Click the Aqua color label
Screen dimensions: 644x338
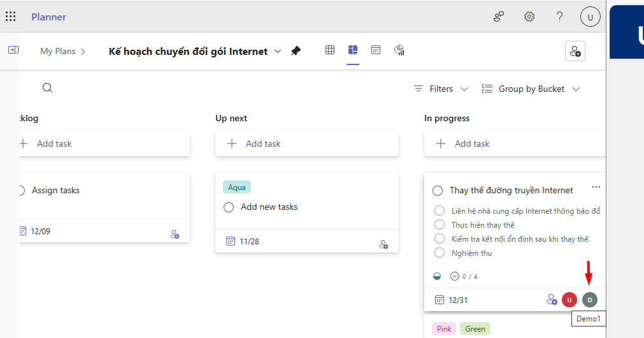237,187
